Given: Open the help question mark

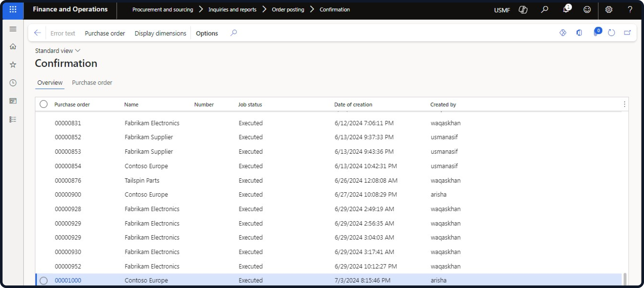Looking at the screenshot, I should [630, 10].
